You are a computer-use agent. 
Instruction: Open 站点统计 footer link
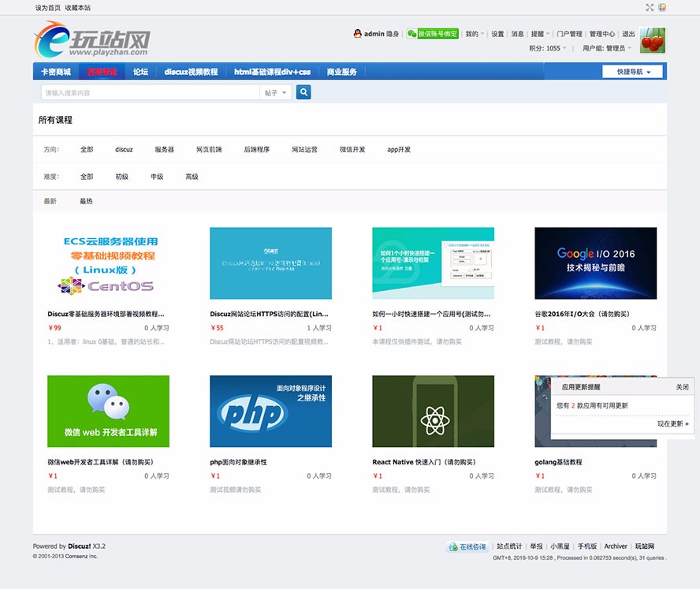[509, 546]
